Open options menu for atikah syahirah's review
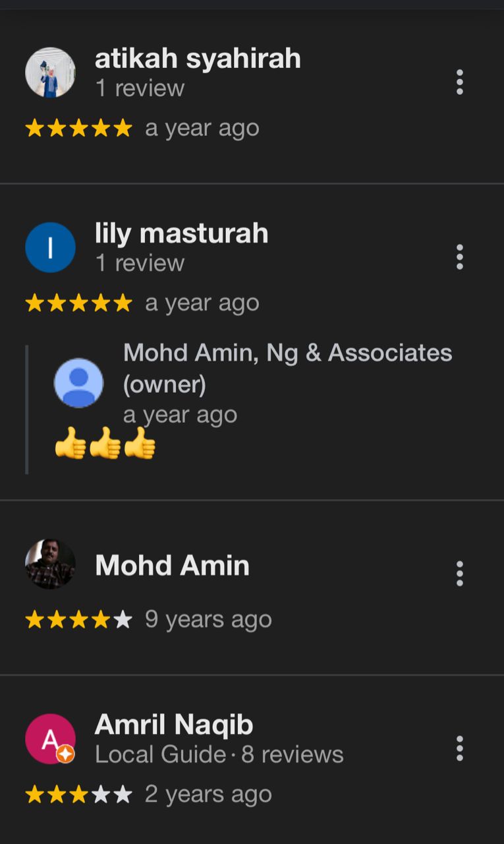Viewport: 504px width, 844px height. pyautogui.click(x=459, y=82)
